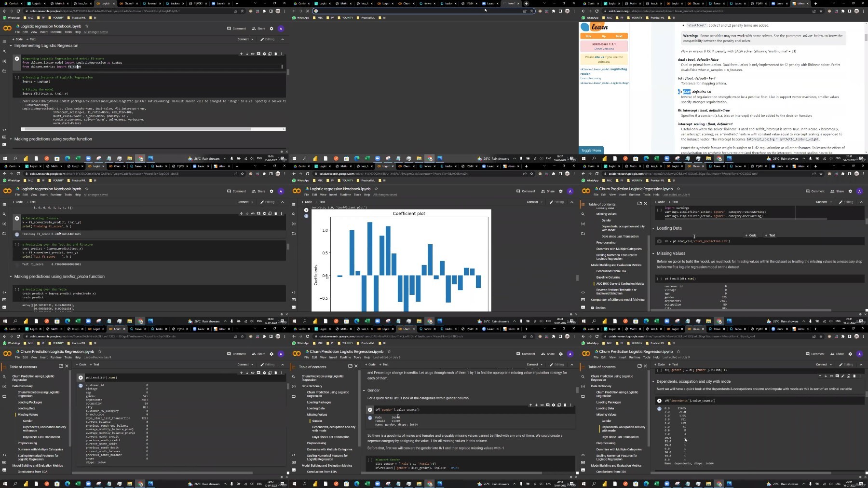Select Days since Last Transaction in Gender window contents
The height and width of the screenshot is (488, 868).
pyautogui.click(x=330, y=437)
